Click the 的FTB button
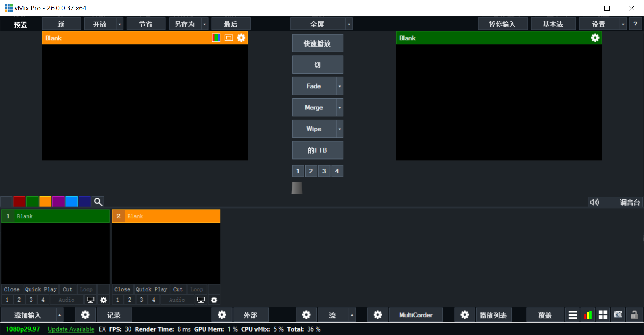Screen dimensions: 644x335 317,150
